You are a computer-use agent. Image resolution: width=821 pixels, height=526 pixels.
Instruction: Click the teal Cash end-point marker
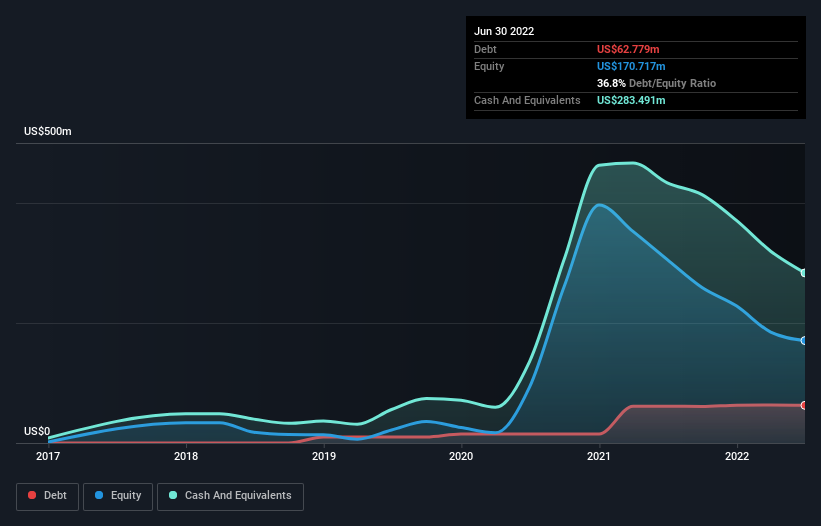click(x=804, y=273)
